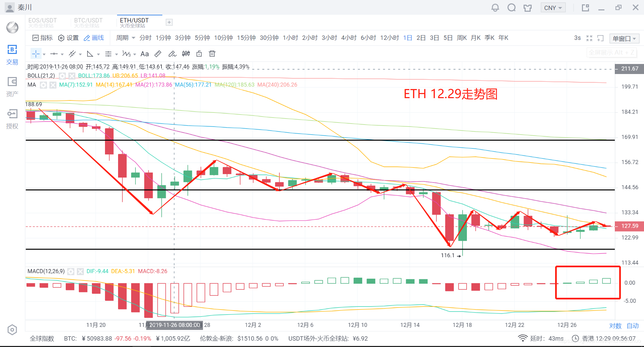Select the parallel channel drawing tool

(x=72, y=54)
